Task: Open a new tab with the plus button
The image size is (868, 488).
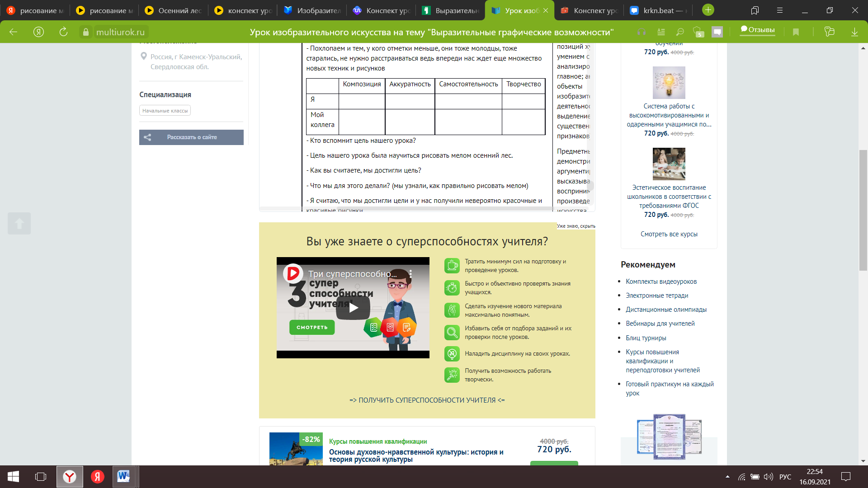Action: pyautogui.click(x=708, y=10)
